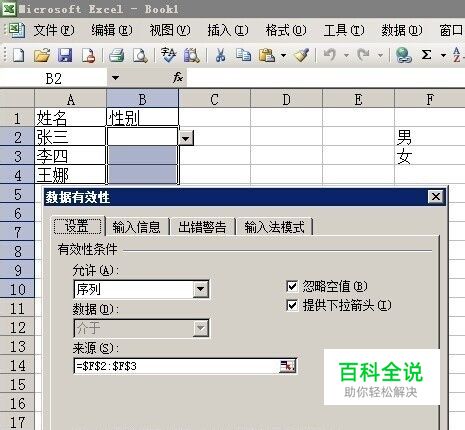Click the Undo arrow icon
Screen dimensions: 465x430
330,55
